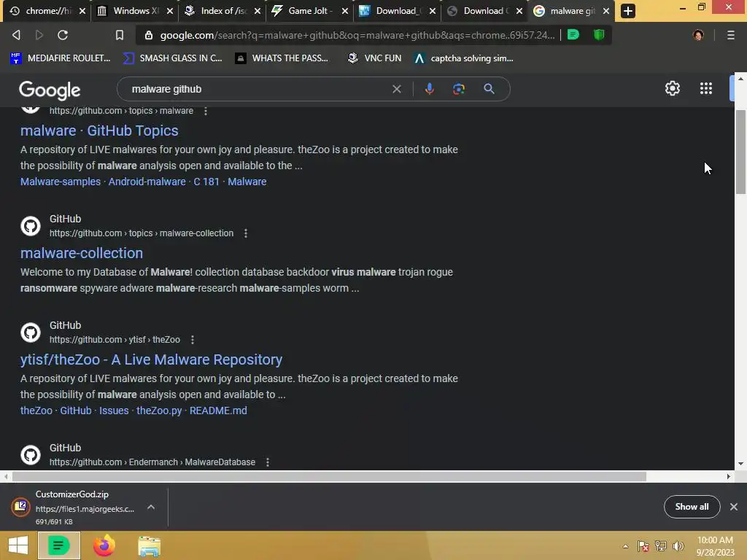Go back to the previous page
Viewport: 747px width, 560px height.
[16, 35]
